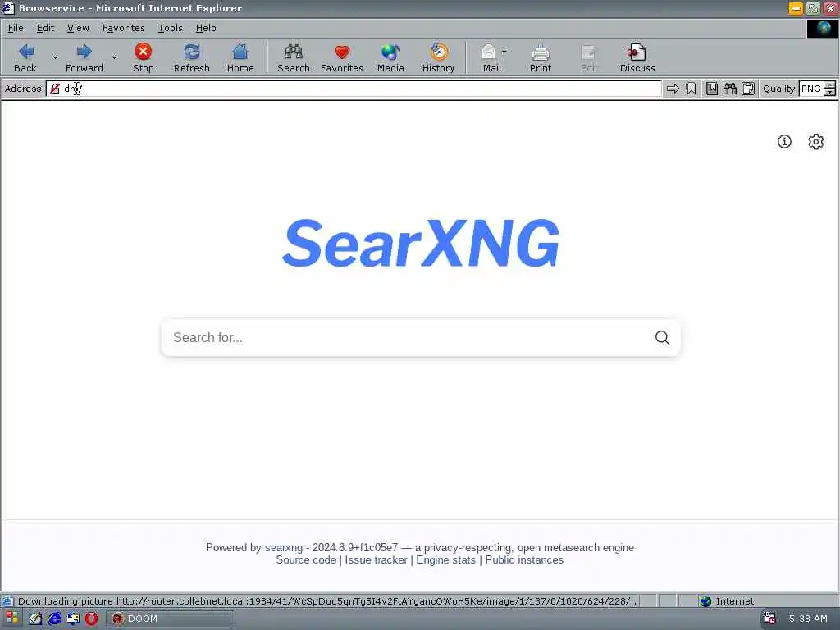Click the clipboard icon in address toolbar
Viewport: 840px width, 630px height.
coord(748,89)
